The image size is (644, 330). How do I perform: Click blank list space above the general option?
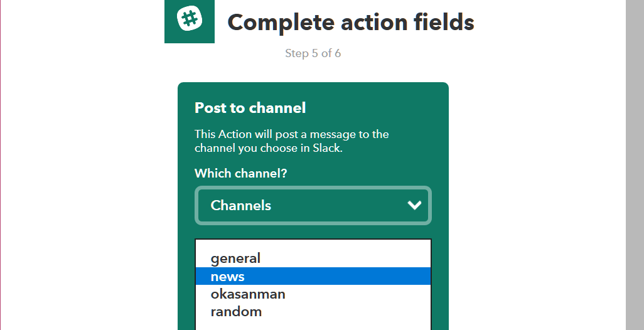(313, 245)
